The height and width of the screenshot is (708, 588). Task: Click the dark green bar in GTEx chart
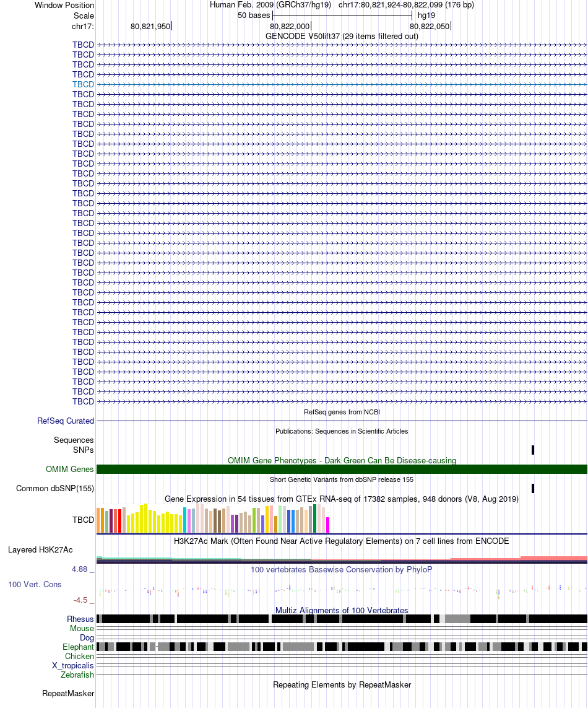coord(314,519)
